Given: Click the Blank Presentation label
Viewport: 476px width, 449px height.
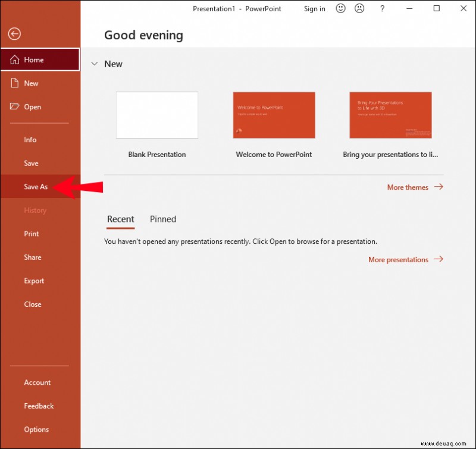Looking at the screenshot, I should point(157,155).
